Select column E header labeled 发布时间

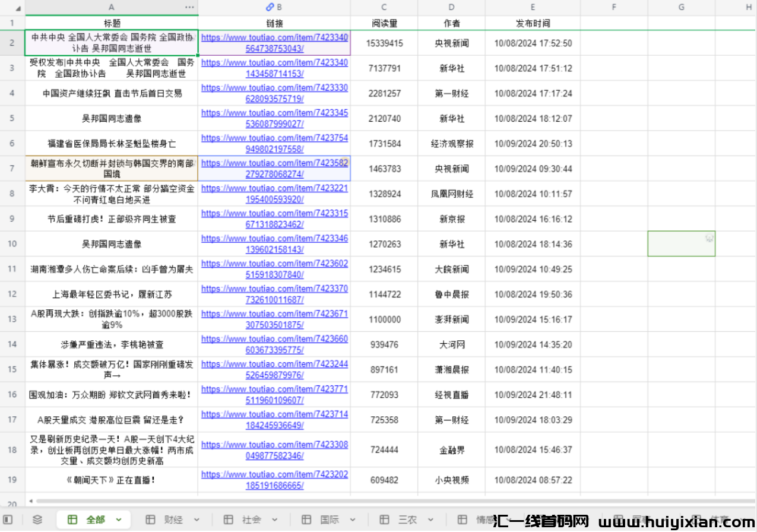pyautogui.click(x=532, y=23)
